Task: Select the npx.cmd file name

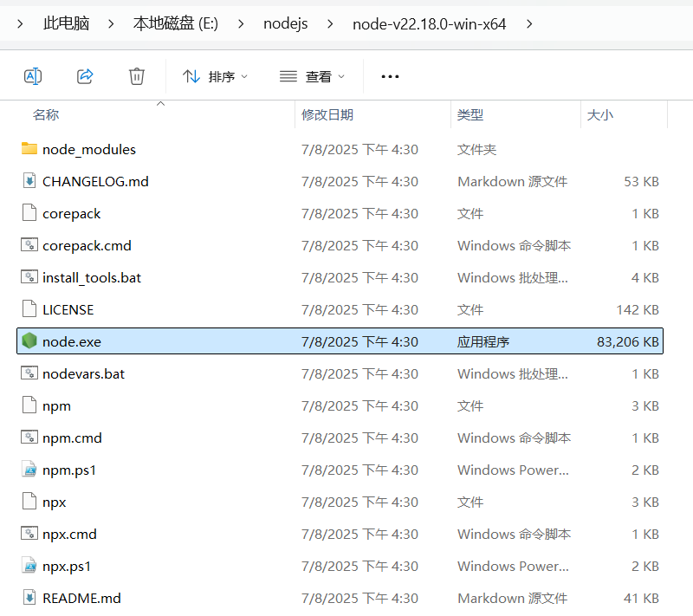Action: 69,535
